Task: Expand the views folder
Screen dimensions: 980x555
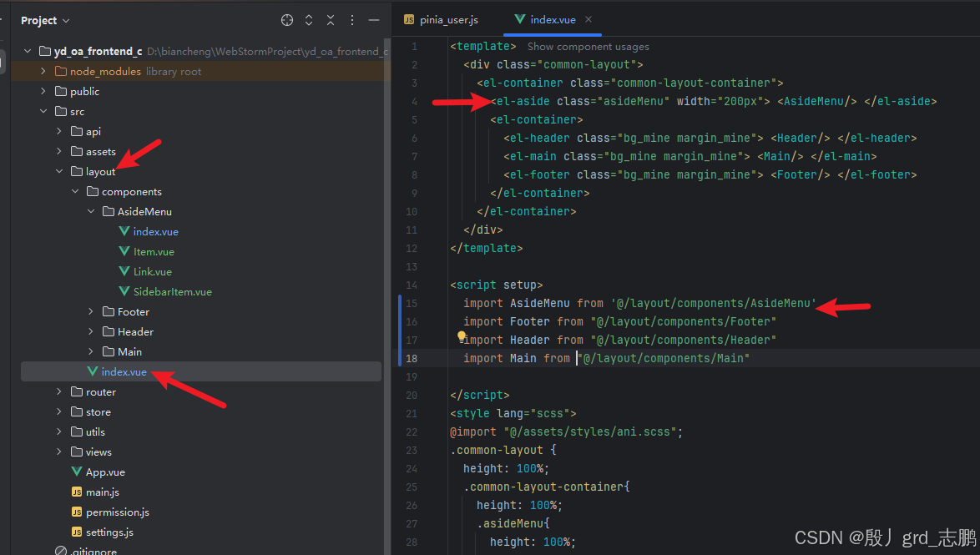Action: click(x=59, y=452)
